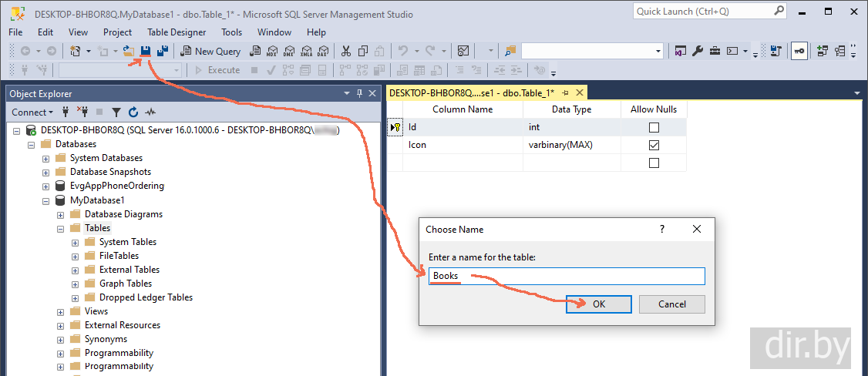Viewport: 868px width, 376px height.
Task: Start an Analysis Services DMX query
Action: pyautogui.click(x=288, y=51)
